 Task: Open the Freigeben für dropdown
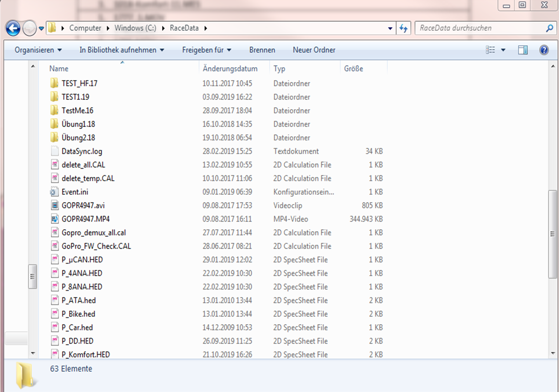tap(206, 50)
